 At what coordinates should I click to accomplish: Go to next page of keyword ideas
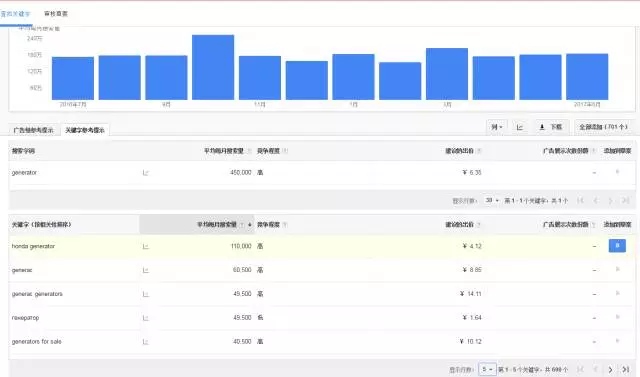[611, 370]
